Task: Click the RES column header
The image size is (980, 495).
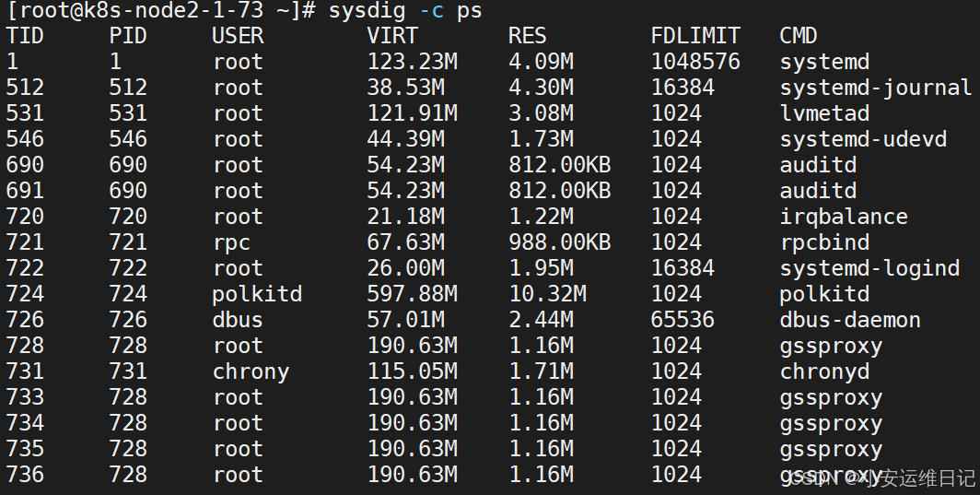Action: click(x=528, y=36)
